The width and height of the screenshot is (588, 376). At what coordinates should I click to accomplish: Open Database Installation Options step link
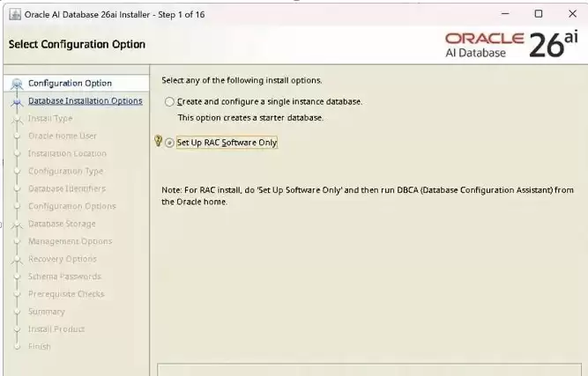(86, 101)
